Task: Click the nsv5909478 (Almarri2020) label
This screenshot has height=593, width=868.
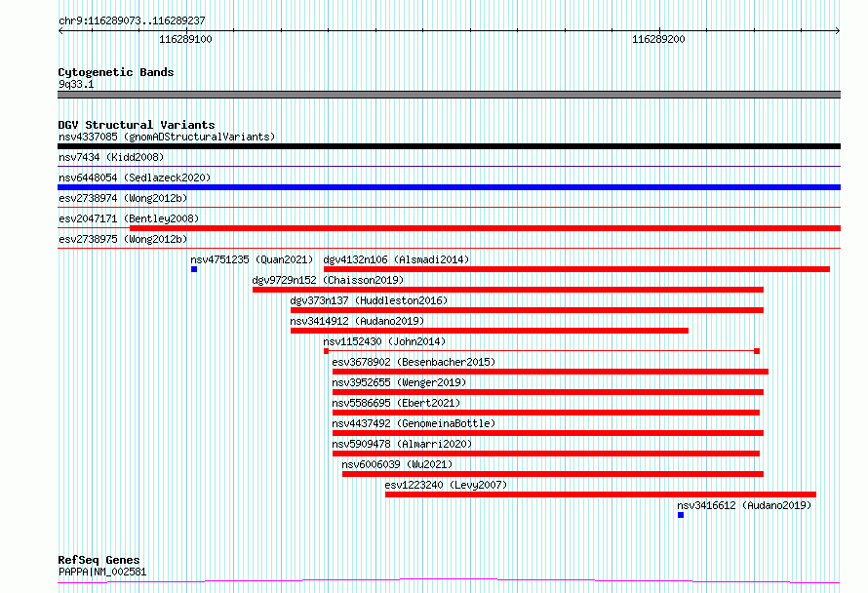Action: pyautogui.click(x=402, y=444)
